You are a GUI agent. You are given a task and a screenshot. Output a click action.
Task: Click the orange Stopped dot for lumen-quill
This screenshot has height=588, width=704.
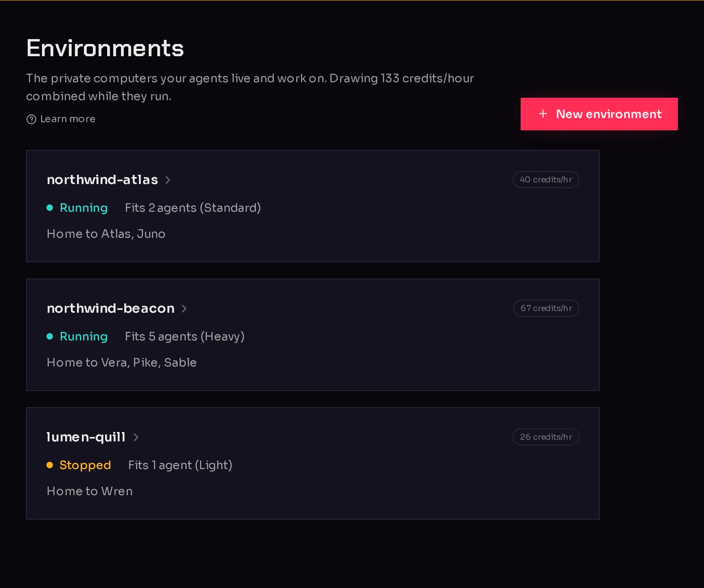[50, 465]
